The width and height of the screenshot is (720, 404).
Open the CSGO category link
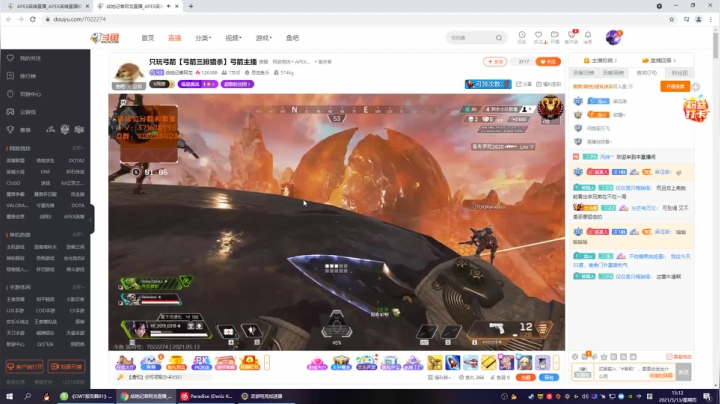13,183
